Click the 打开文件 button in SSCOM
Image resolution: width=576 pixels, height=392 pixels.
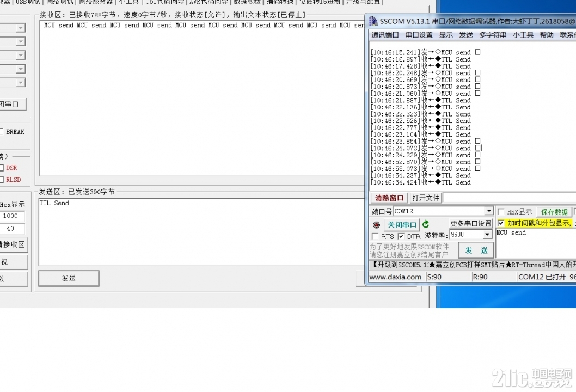(426, 198)
